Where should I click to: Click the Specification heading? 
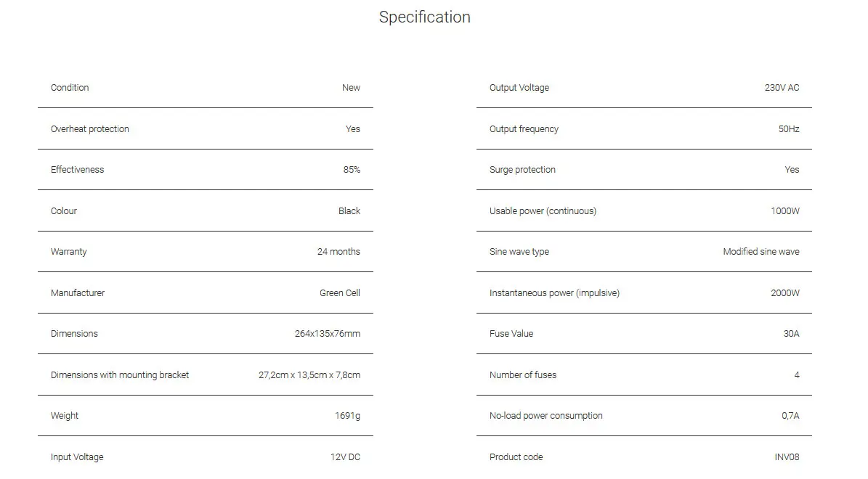[x=425, y=17]
